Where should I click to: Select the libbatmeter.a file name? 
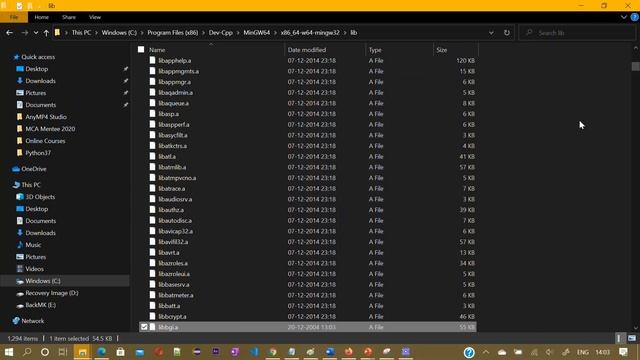coord(176,295)
